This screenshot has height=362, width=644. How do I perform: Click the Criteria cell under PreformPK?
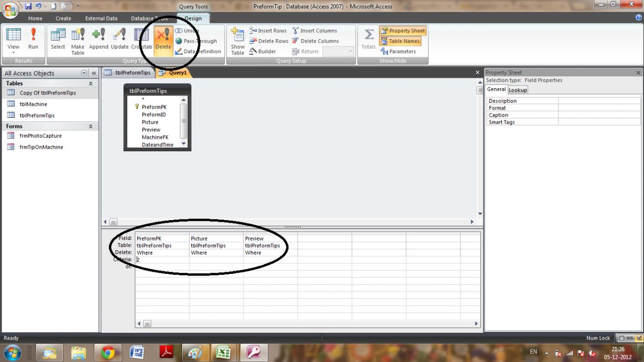coord(162,259)
